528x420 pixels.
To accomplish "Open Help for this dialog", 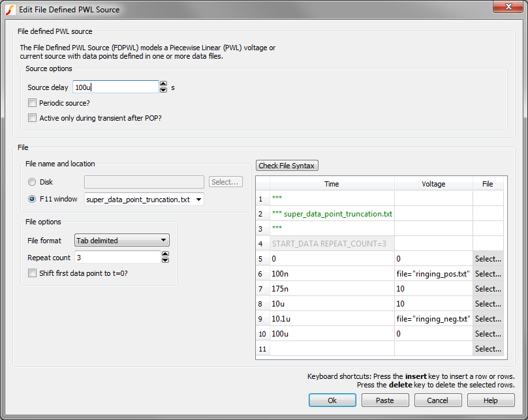I will click(490, 400).
